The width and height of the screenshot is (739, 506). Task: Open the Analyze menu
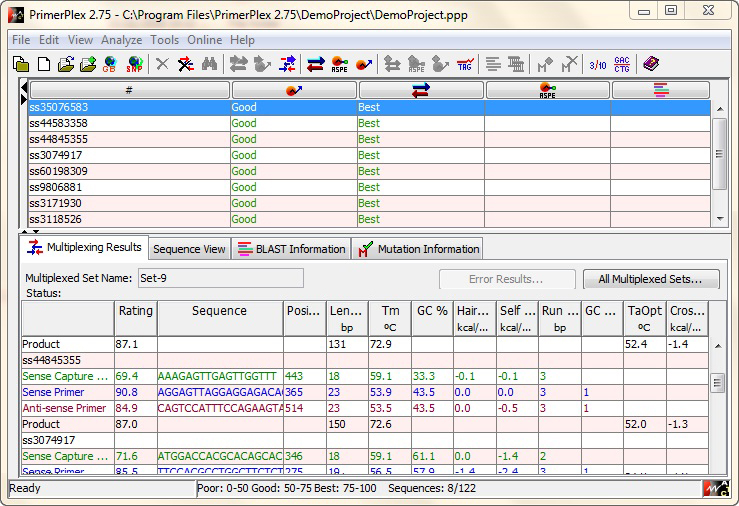[122, 40]
